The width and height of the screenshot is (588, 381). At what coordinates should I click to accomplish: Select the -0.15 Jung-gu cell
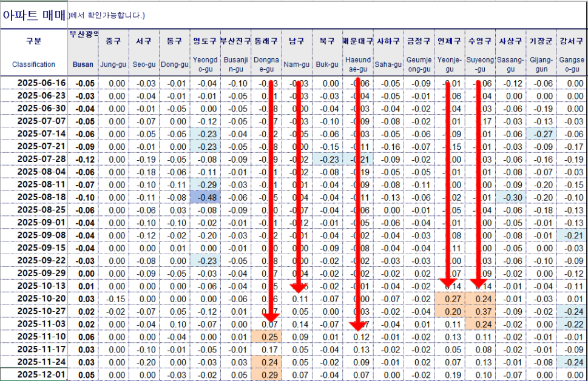pyautogui.click(x=113, y=298)
